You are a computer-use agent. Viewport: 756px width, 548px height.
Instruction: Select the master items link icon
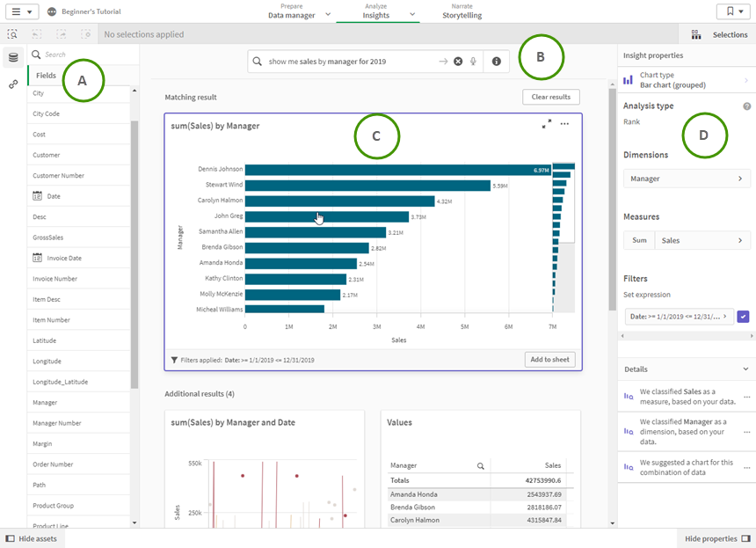(12, 84)
